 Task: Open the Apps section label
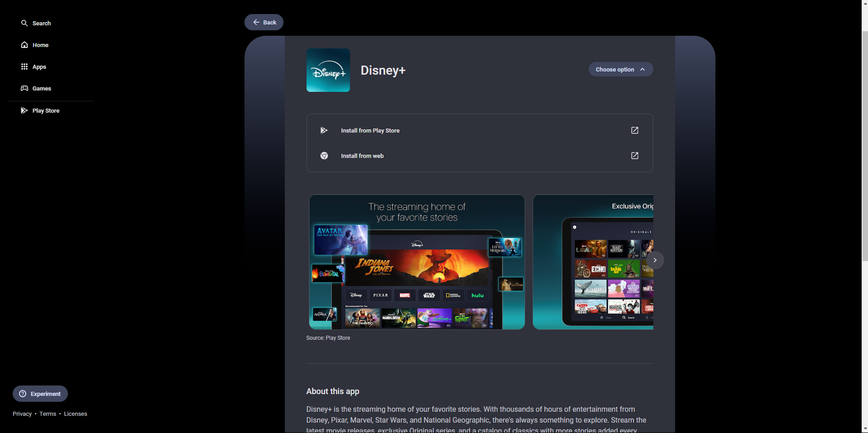pos(39,67)
